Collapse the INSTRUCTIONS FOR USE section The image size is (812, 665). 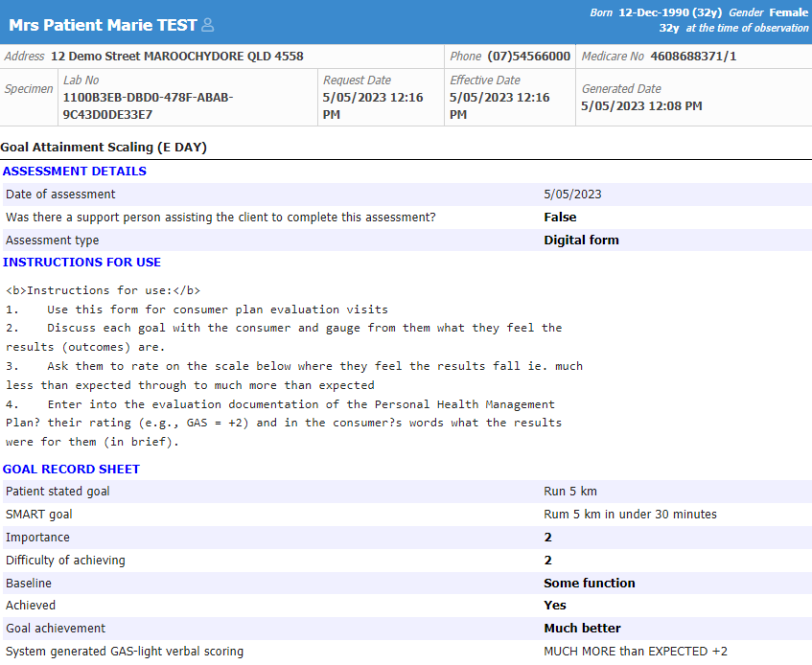(x=81, y=262)
